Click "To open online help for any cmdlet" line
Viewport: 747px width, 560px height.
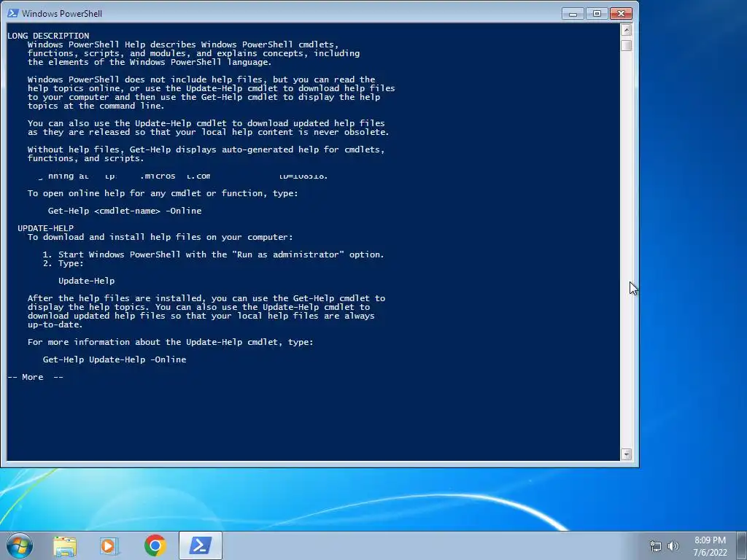tap(163, 193)
